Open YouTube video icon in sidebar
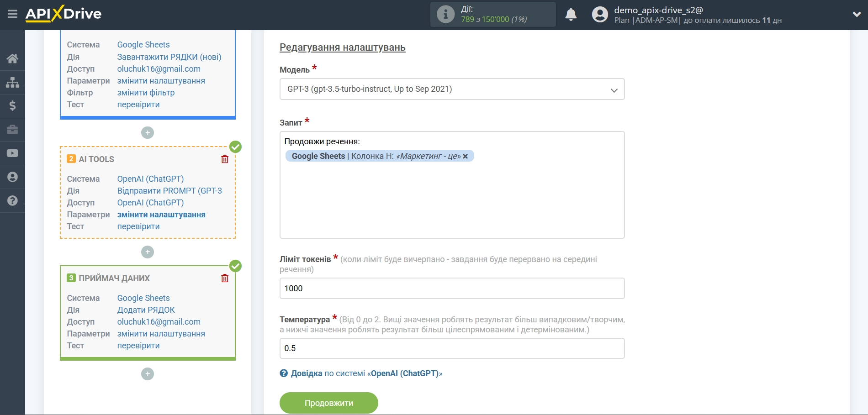This screenshot has height=415, width=868. (x=12, y=153)
